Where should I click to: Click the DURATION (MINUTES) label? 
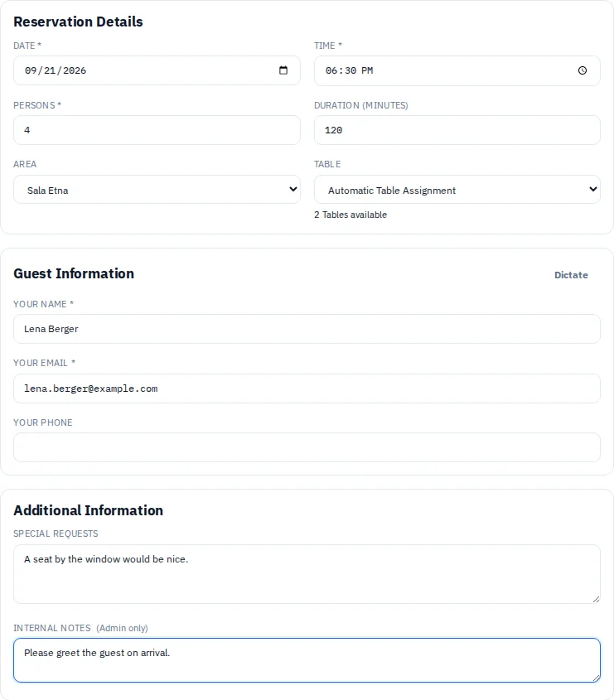coord(360,105)
